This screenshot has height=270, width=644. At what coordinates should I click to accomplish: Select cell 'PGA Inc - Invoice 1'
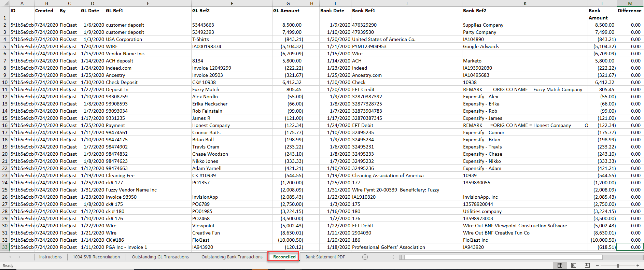pos(148,247)
